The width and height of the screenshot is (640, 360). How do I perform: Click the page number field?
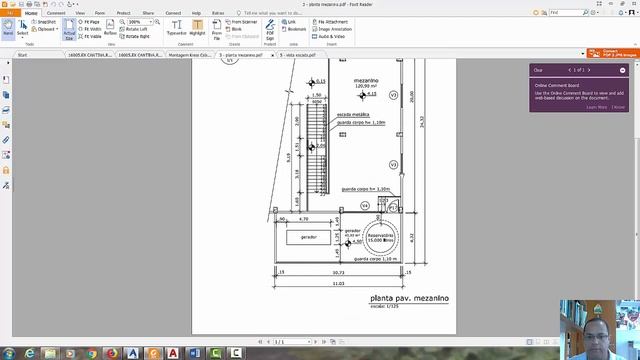tap(291, 342)
